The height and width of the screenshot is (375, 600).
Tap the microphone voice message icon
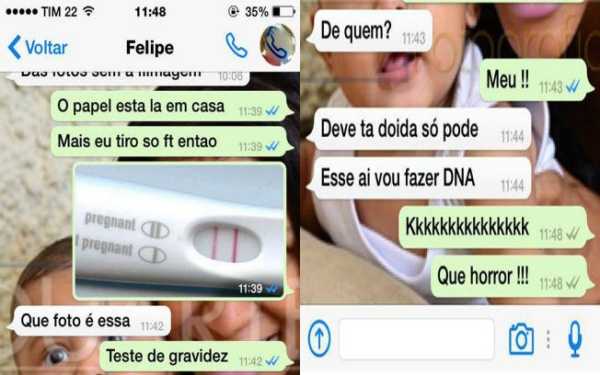(x=575, y=339)
